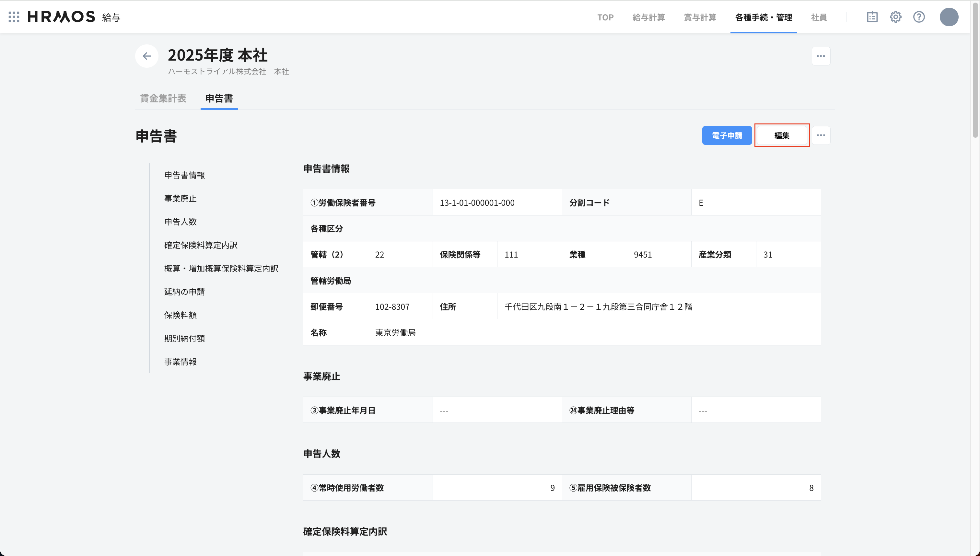Open the ellipsis menu near page title
Image resolution: width=980 pixels, height=556 pixels.
(821, 56)
